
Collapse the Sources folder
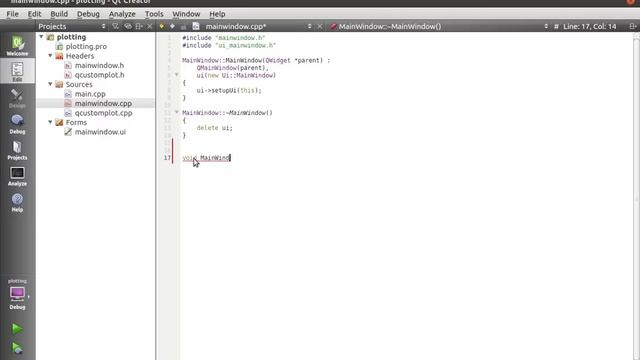point(50,84)
